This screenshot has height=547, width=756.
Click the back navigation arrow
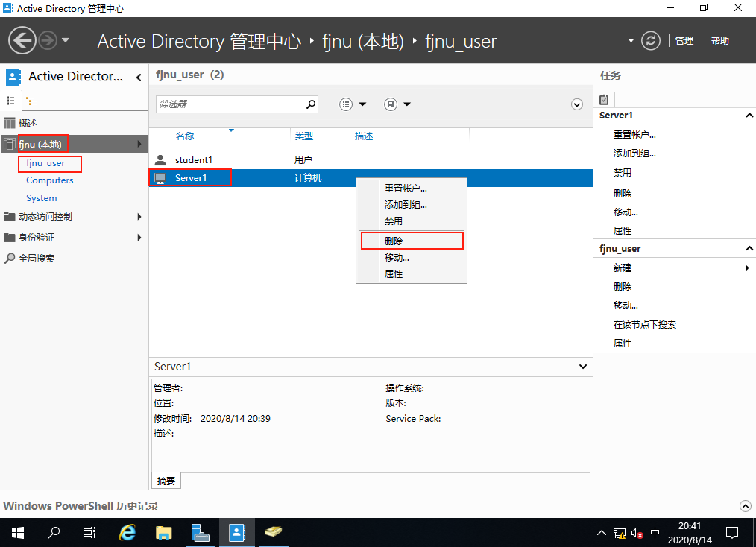point(22,40)
